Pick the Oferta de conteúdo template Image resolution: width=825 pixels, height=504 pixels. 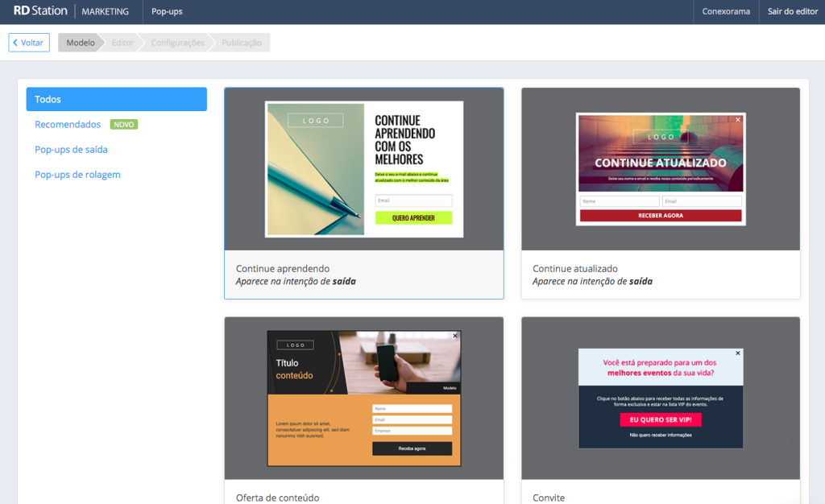pos(364,398)
